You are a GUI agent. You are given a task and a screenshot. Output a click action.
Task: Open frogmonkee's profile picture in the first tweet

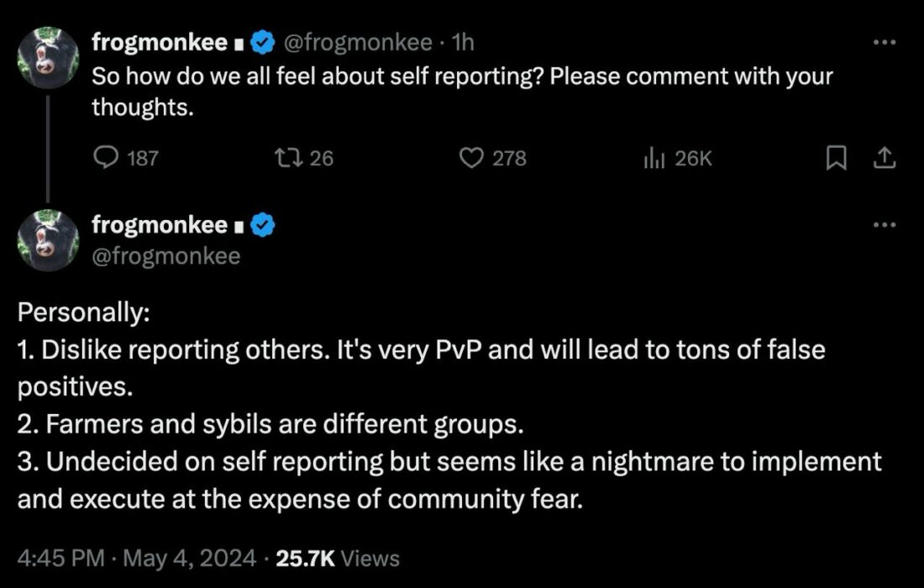(48, 58)
